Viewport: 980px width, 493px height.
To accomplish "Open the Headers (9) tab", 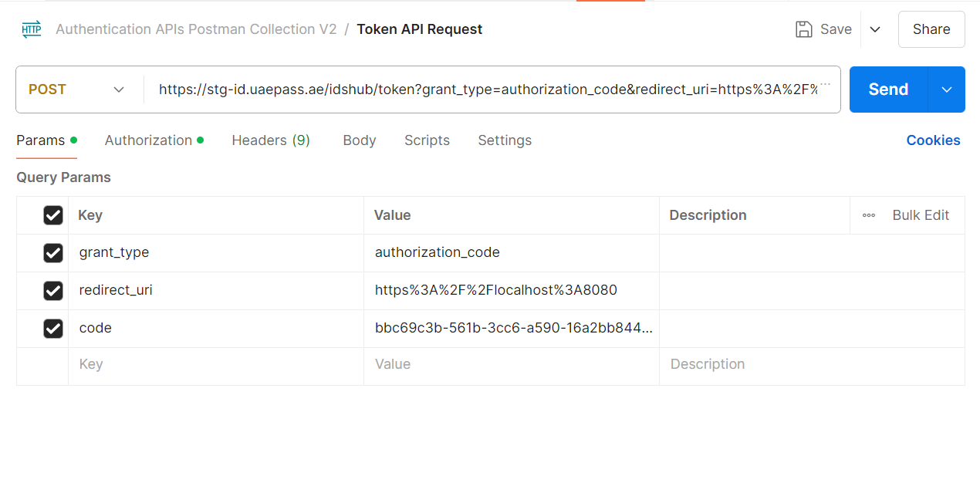I will coord(270,140).
